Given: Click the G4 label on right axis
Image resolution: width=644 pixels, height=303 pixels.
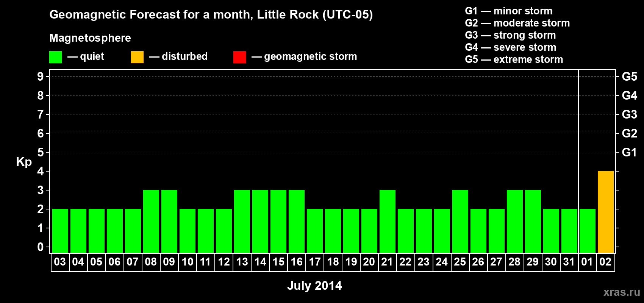Looking at the screenshot, I should [x=629, y=95].
